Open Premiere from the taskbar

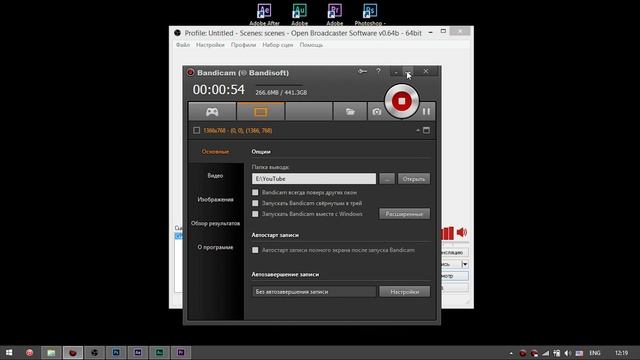[x=181, y=353]
